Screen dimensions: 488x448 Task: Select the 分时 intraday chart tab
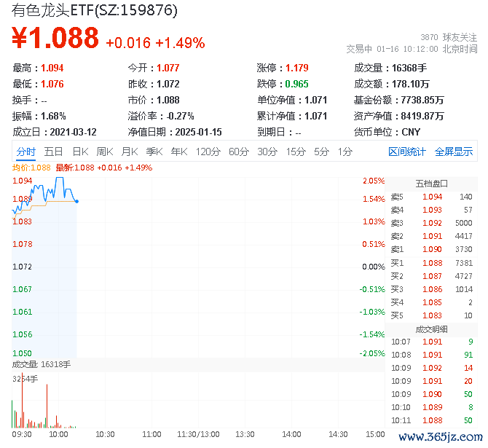point(25,152)
